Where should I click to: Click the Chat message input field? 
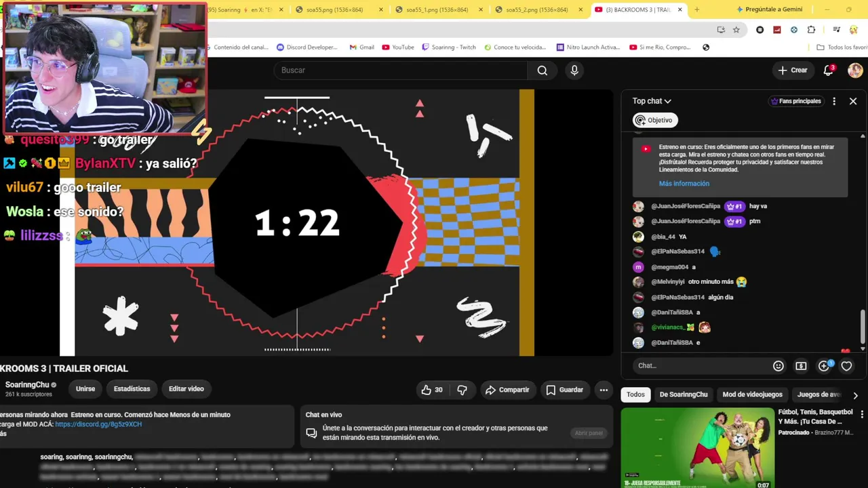pos(702,366)
